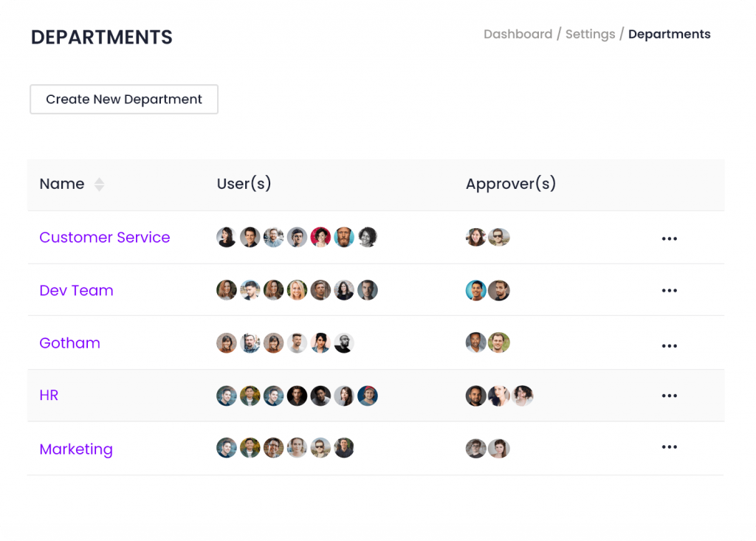Open the actions menu for Customer Service

coord(669,238)
